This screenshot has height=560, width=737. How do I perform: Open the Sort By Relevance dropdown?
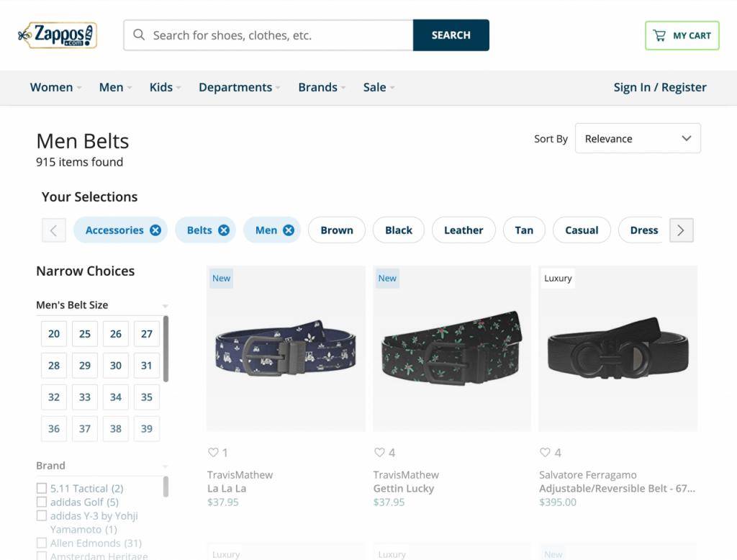point(638,139)
